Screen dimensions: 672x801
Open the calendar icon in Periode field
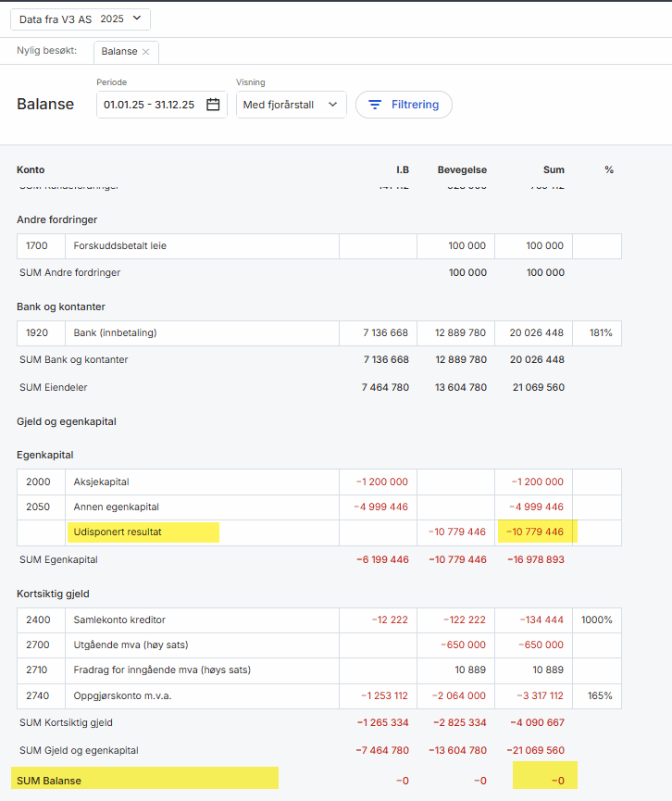coord(213,105)
